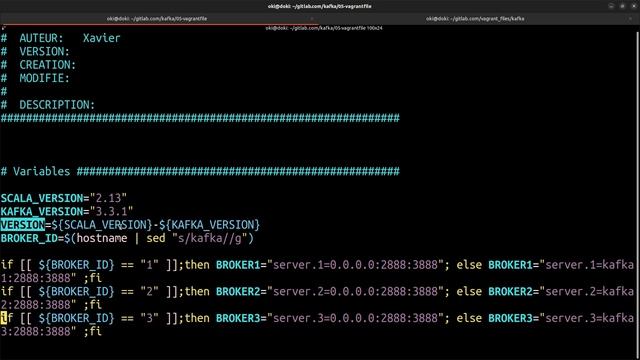Click the terminal size title '100x24'
This screenshot has height=360, width=640.
point(375,28)
